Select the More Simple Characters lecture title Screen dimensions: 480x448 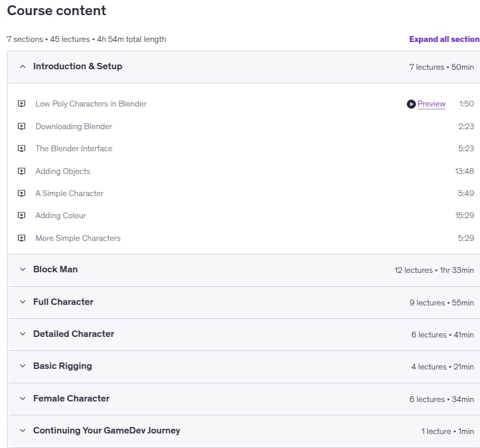click(78, 238)
